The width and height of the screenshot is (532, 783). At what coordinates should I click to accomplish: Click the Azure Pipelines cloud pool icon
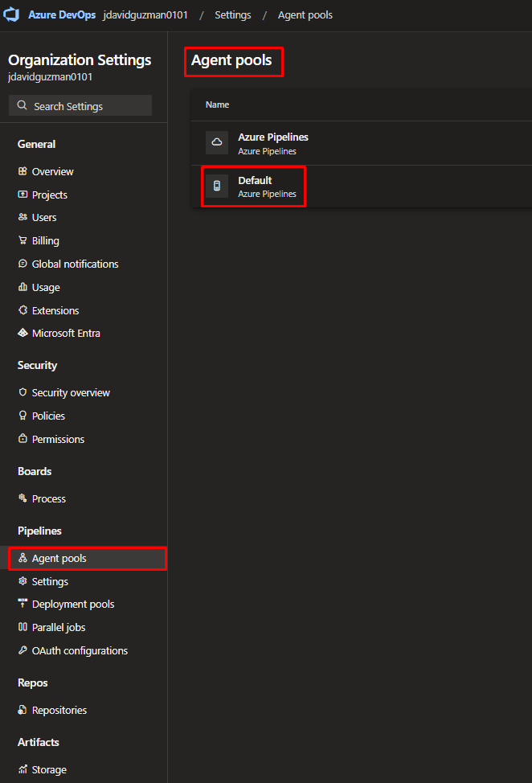point(216,142)
